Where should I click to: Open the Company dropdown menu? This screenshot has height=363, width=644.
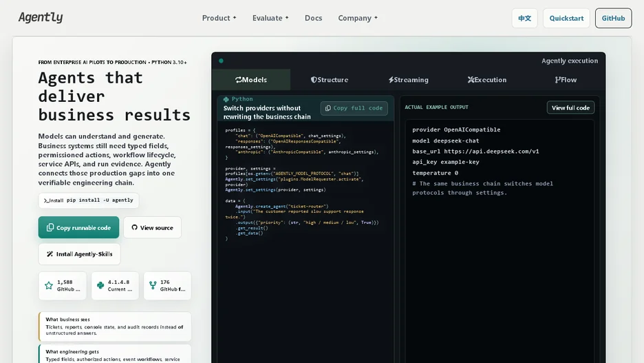click(358, 18)
